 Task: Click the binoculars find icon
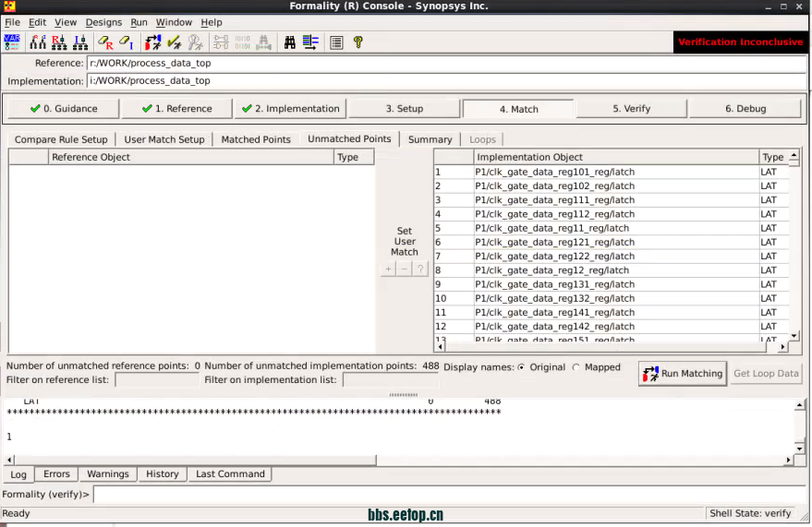289,42
